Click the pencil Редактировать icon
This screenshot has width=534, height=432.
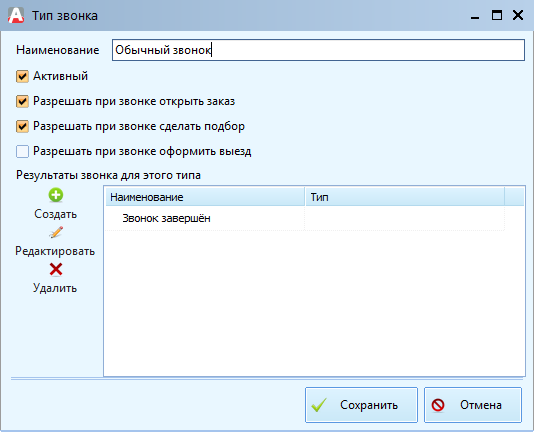coord(56,232)
